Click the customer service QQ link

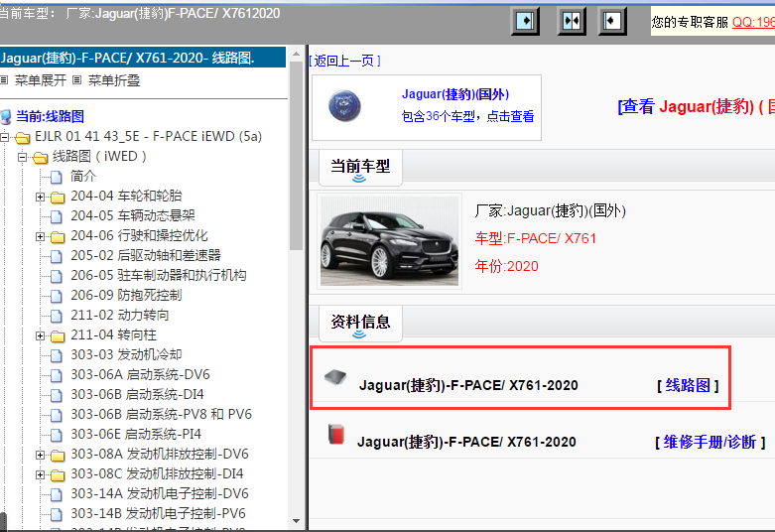pyautogui.click(x=753, y=22)
